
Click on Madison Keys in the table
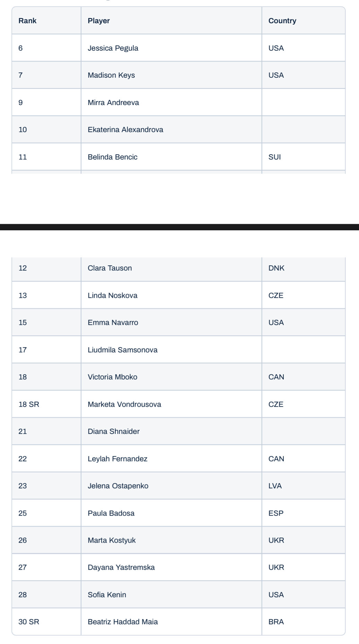click(111, 75)
